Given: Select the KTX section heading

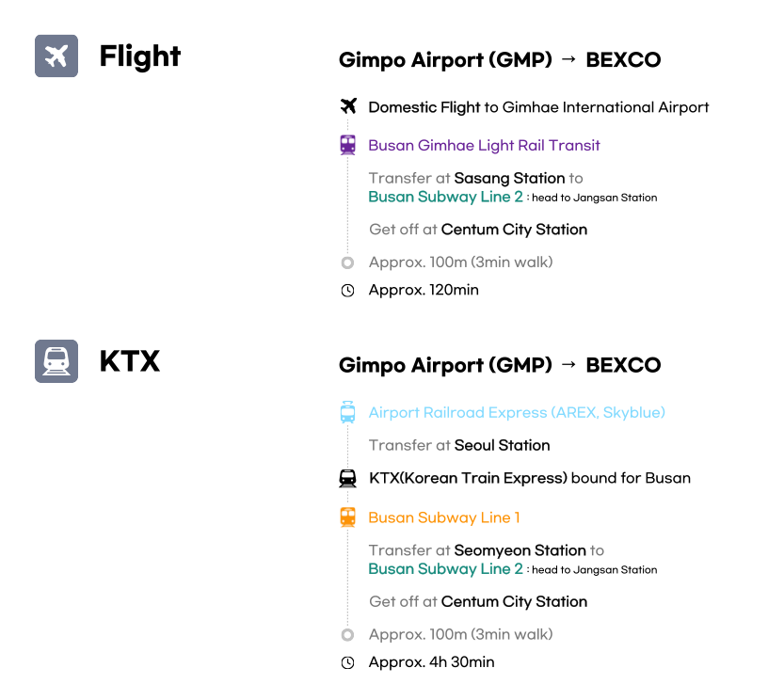Looking at the screenshot, I should pos(130,361).
